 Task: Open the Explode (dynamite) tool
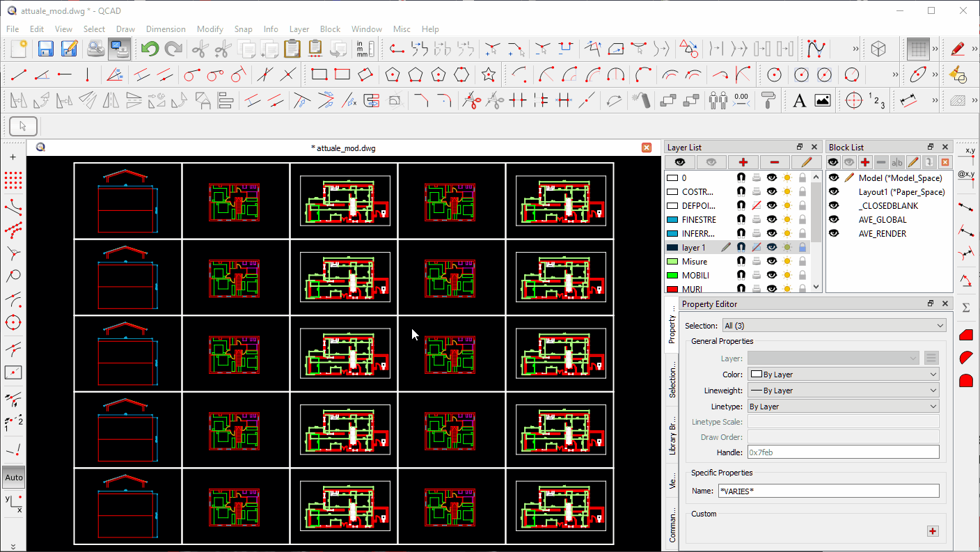[643, 101]
